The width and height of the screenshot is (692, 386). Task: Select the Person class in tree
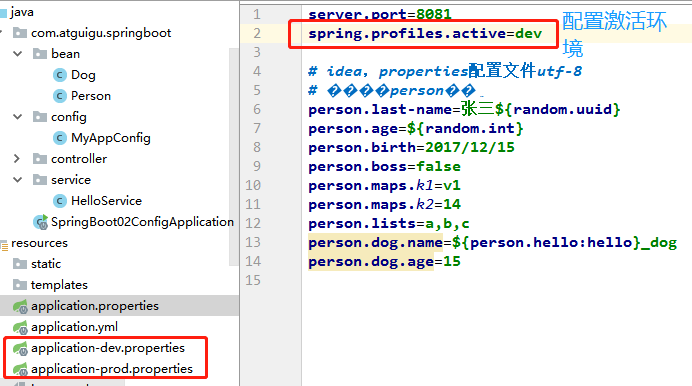(x=91, y=96)
